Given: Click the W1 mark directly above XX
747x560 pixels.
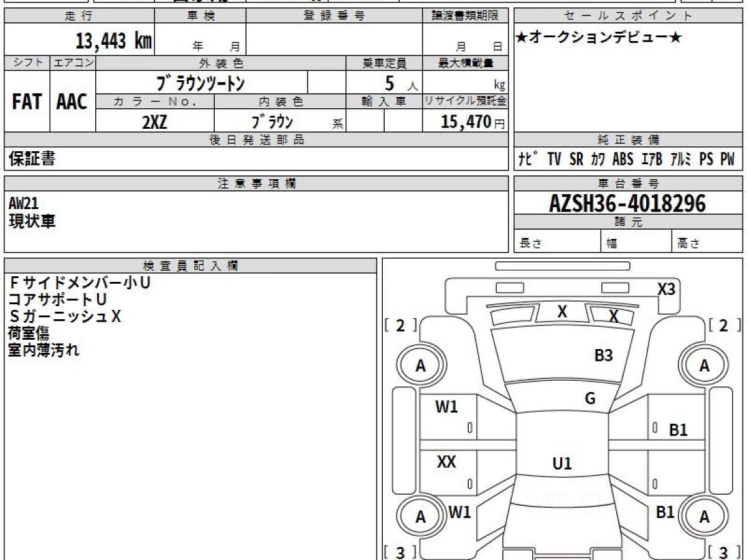Looking at the screenshot, I should pos(446,407).
